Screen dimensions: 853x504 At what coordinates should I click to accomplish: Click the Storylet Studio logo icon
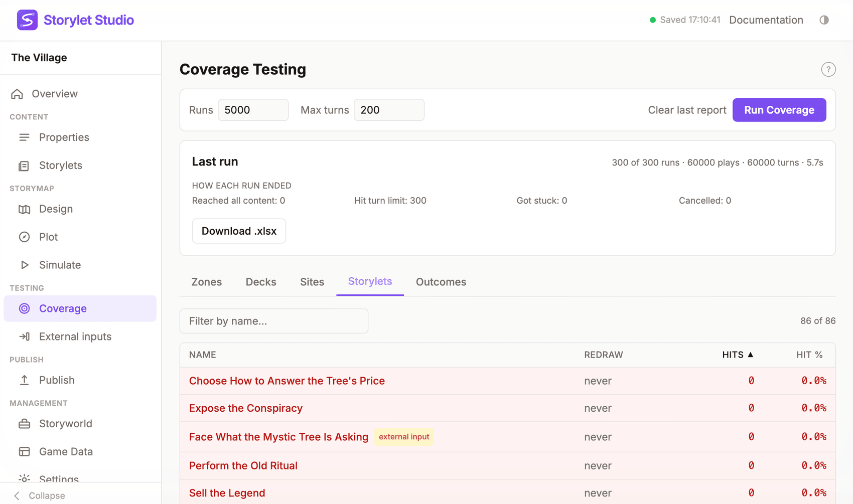pos(27,20)
